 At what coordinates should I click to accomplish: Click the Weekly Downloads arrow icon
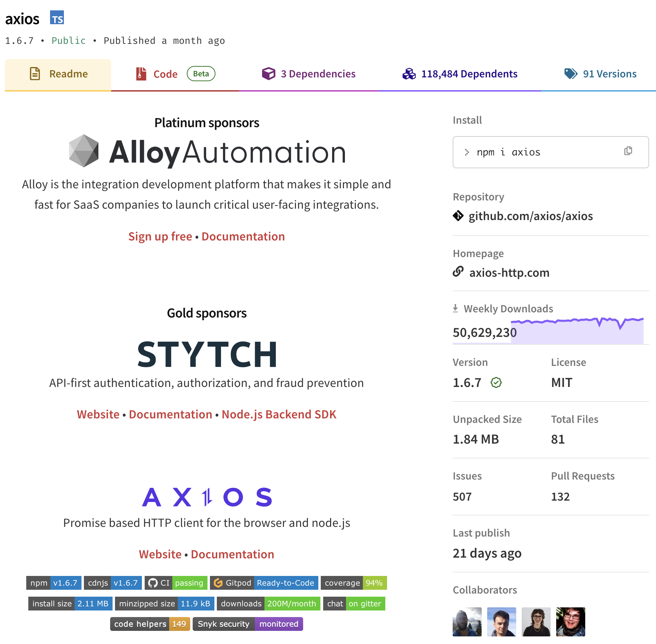455,308
